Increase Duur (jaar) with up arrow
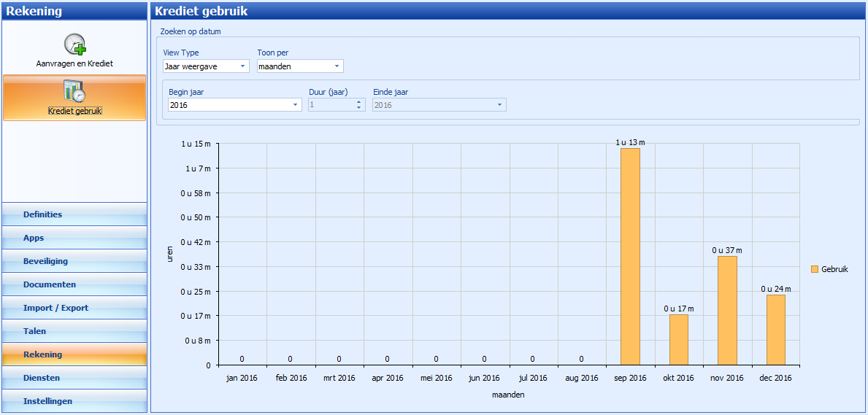Screen dimensions: 868x415 pos(359,101)
